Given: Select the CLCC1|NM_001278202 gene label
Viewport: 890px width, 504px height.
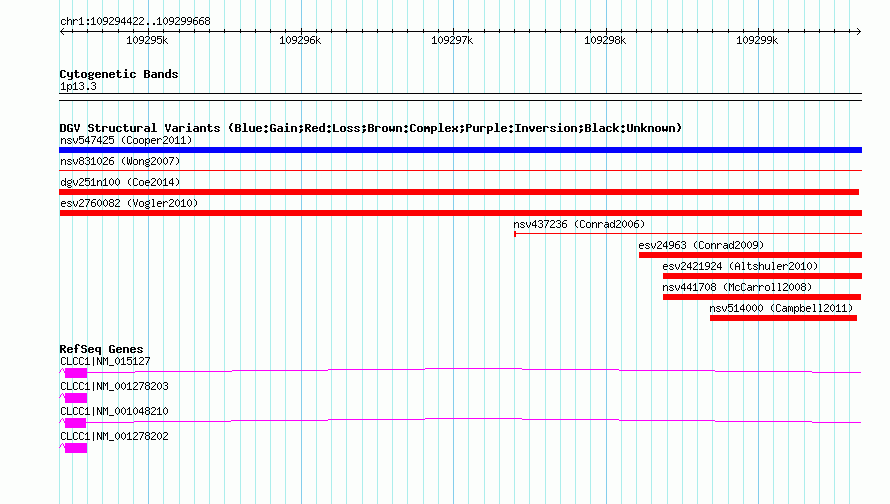Looking at the screenshot, I should pos(114,436).
